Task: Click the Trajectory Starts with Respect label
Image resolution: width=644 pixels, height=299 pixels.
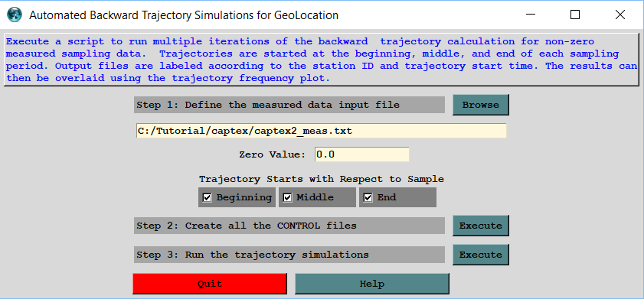Action: pos(321,179)
